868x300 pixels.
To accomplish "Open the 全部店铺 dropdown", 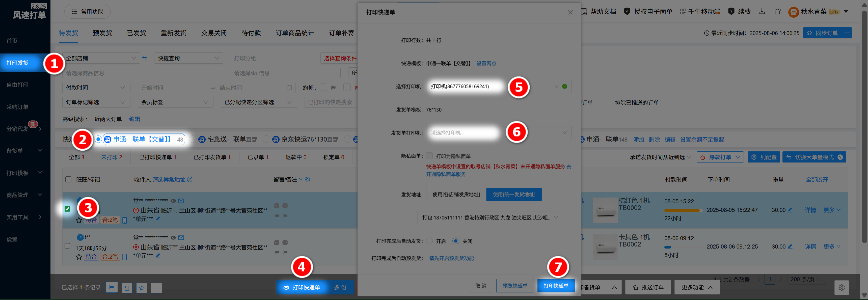I will pos(101,58).
